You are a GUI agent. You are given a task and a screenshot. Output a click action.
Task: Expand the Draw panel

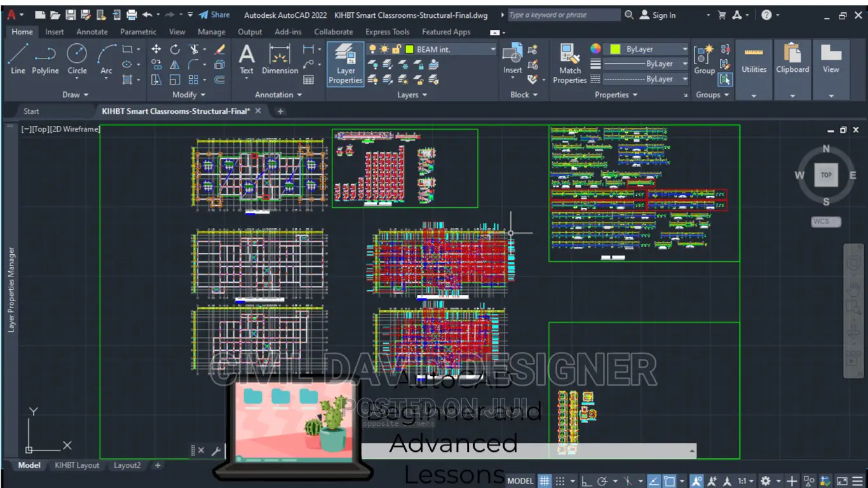pos(76,95)
